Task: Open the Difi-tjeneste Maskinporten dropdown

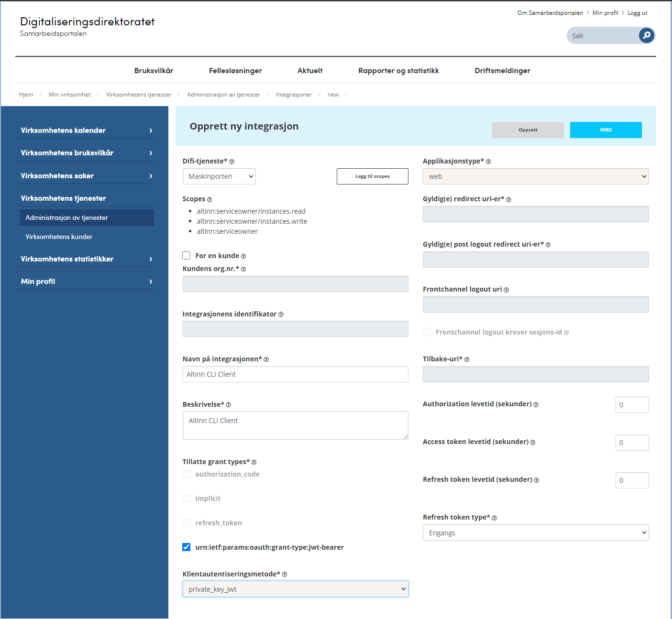Action: click(219, 176)
